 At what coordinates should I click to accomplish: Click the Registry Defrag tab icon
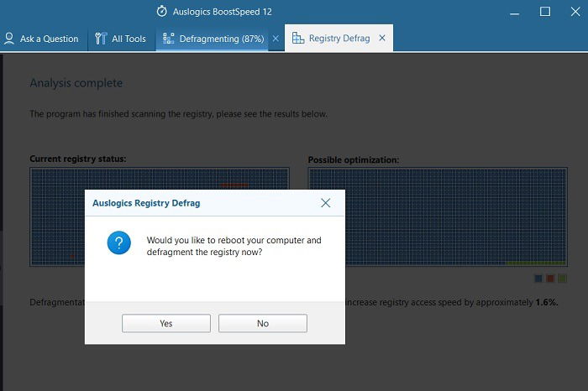click(298, 38)
